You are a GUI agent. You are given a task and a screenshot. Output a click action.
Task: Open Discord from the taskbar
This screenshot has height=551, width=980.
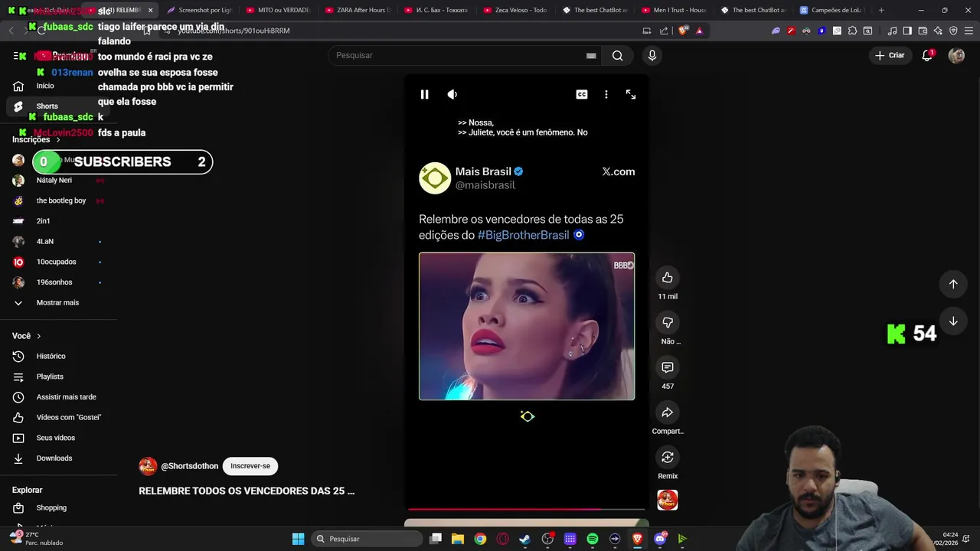660,539
